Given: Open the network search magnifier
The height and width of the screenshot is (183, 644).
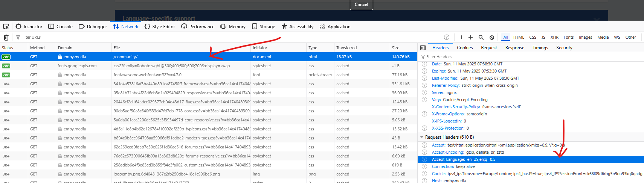Looking at the screenshot, I should click(x=481, y=38).
